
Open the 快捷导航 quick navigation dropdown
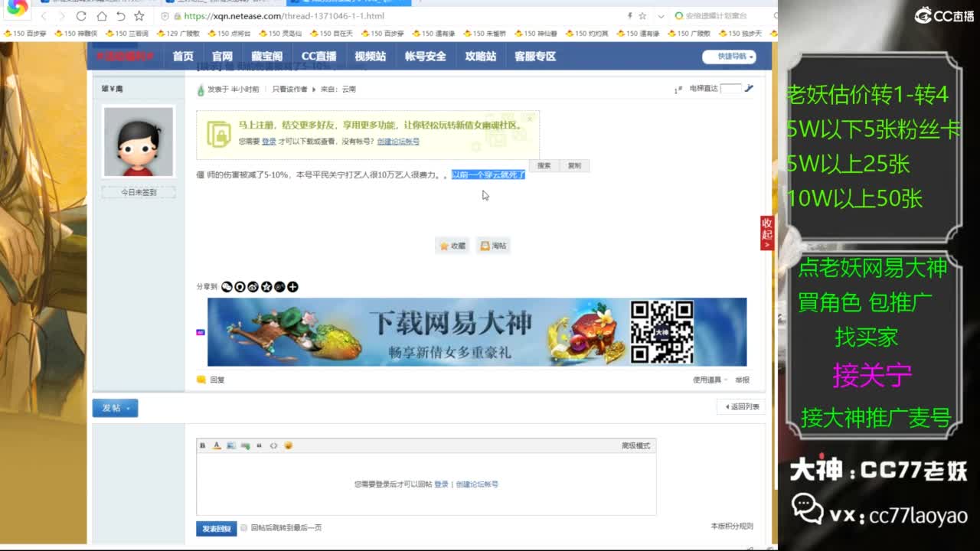[x=727, y=57]
